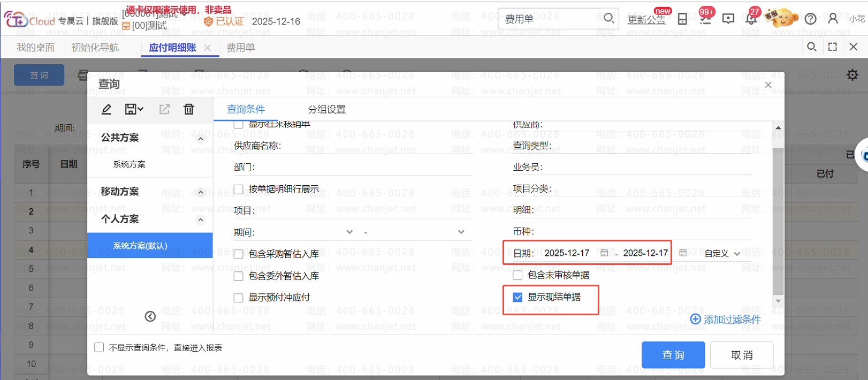Uncheck 显示现结单据 checkbox

click(517, 297)
